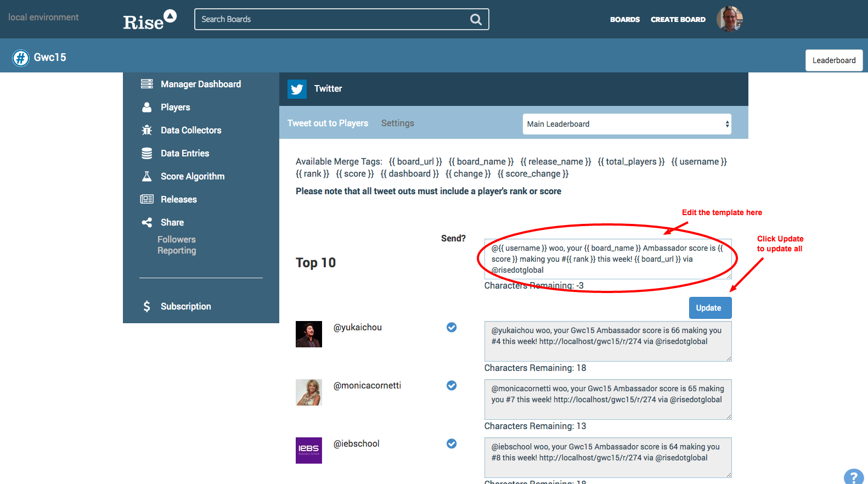The width and height of the screenshot is (868, 484).
Task: Click the Data Entries database icon
Action: pyautogui.click(x=146, y=153)
